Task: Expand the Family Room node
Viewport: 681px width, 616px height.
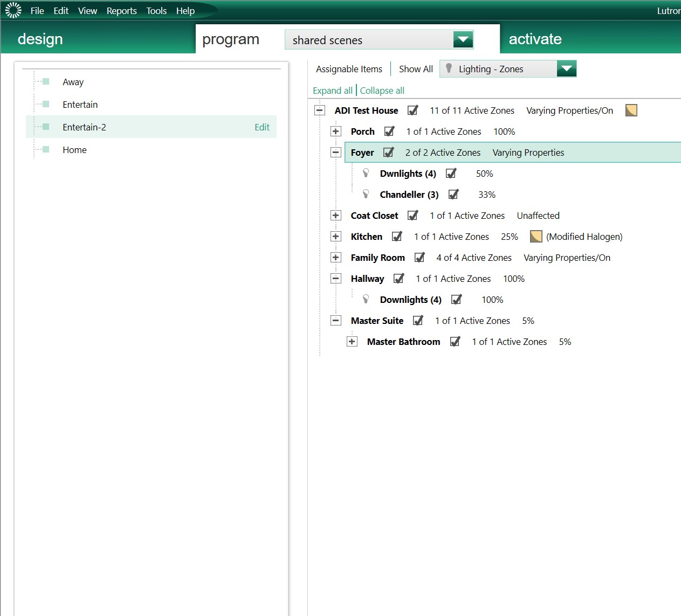Action: click(x=336, y=258)
